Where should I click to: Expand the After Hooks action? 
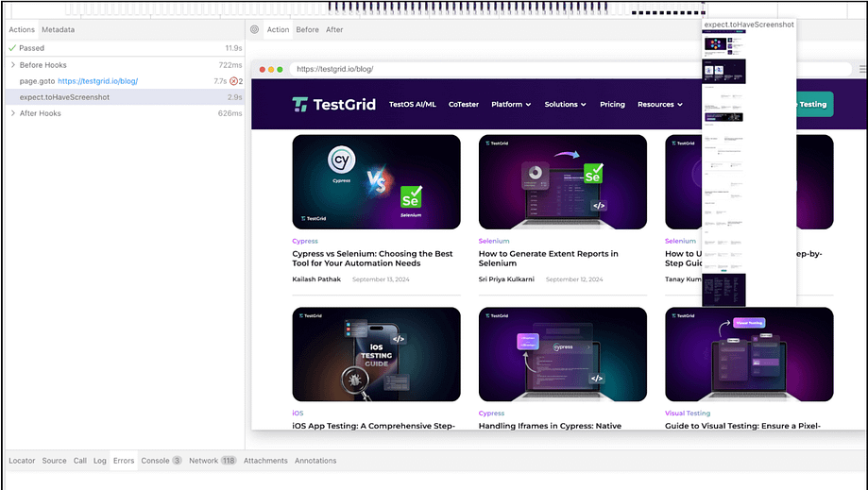pyautogui.click(x=13, y=112)
